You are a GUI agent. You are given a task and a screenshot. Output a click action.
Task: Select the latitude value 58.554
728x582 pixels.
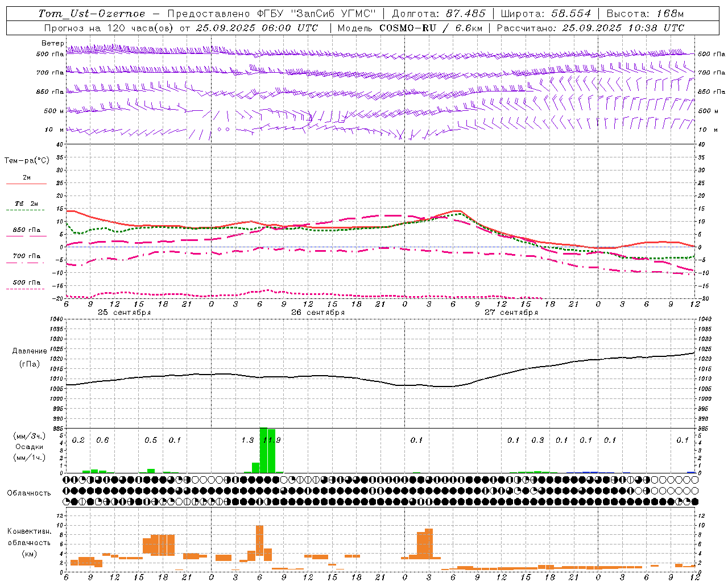[x=571, y=14]
